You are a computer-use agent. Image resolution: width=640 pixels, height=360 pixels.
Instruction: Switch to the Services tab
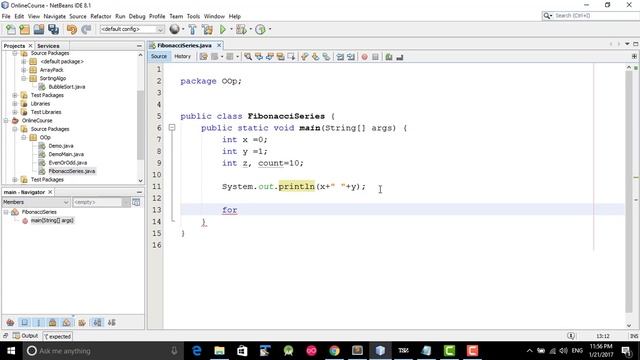[48, 46]
